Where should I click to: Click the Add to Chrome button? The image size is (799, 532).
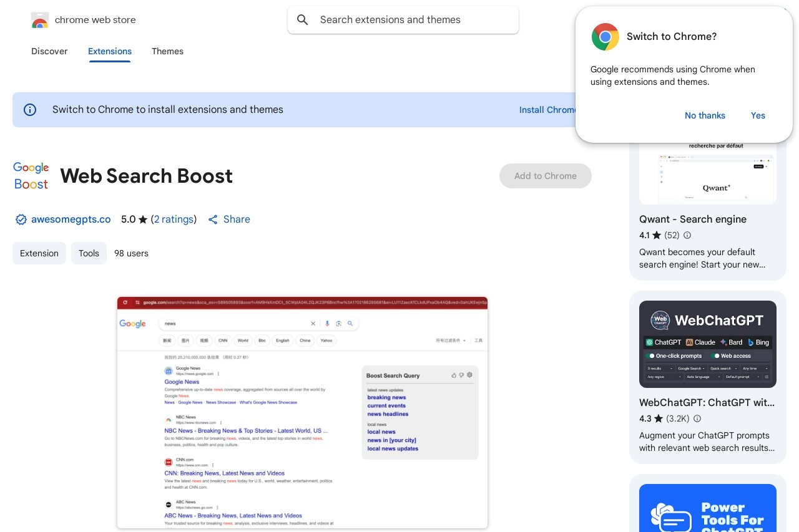(x=546, y=176)
